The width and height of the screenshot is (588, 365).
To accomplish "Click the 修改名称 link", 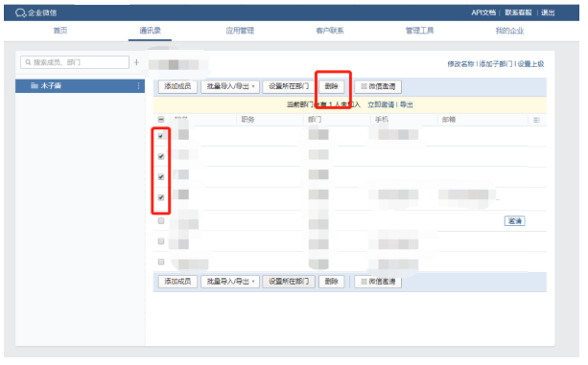I will tap(460, 64).
